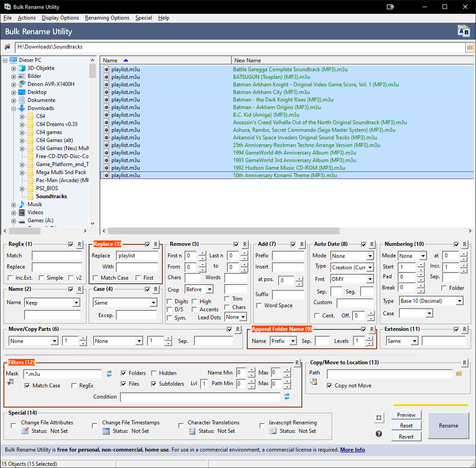
Task: Toggle the Subfolders filter checkbox
Action: pyautogui.click(x=154, y=384)
